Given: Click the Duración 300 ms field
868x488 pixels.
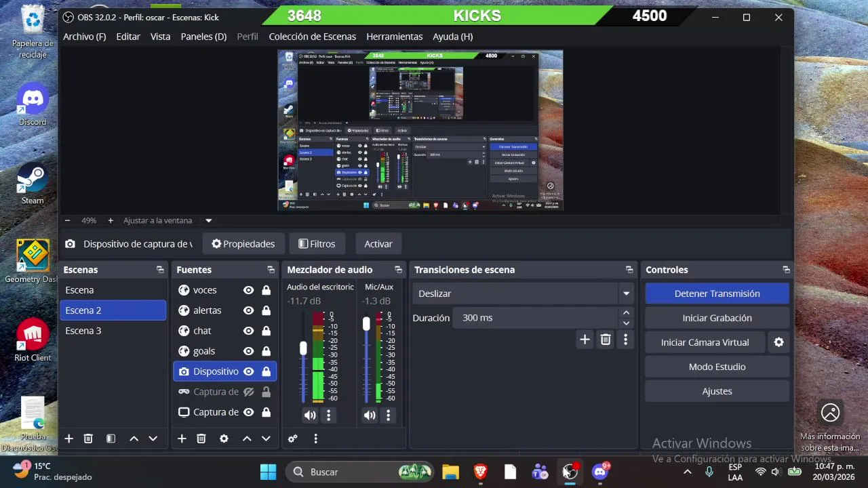Looking at the screenshot, I should (x=536, y=318).
